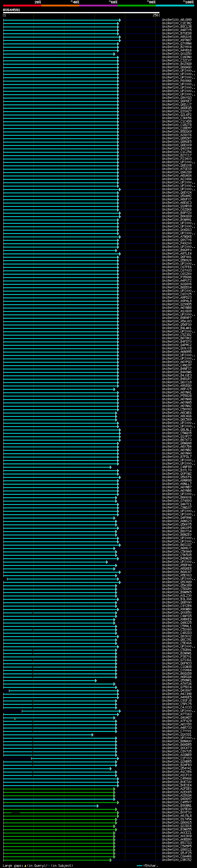Open UniRef100_A9BKE9 entry
Viewport: 197px width, 868px height.
tap(177, 619)
